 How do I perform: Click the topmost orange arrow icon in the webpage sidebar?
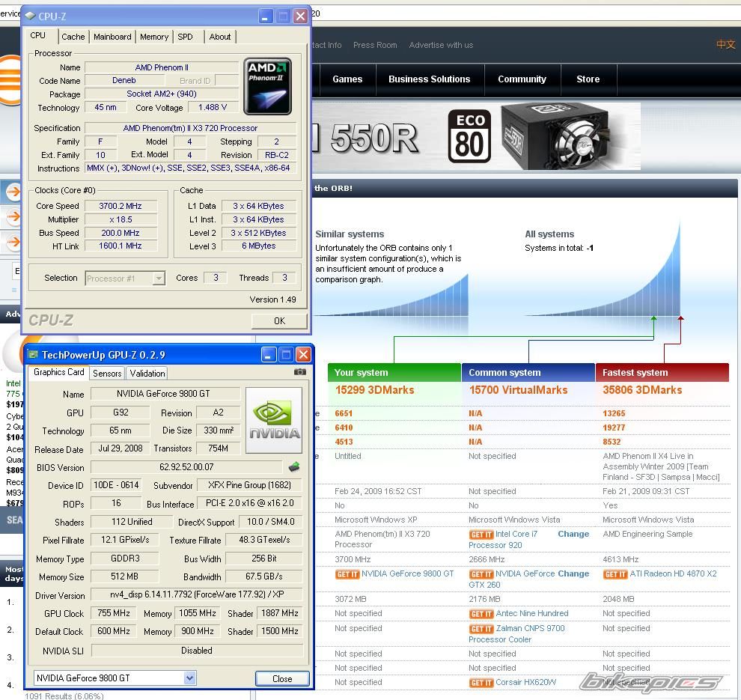point(13,192)
